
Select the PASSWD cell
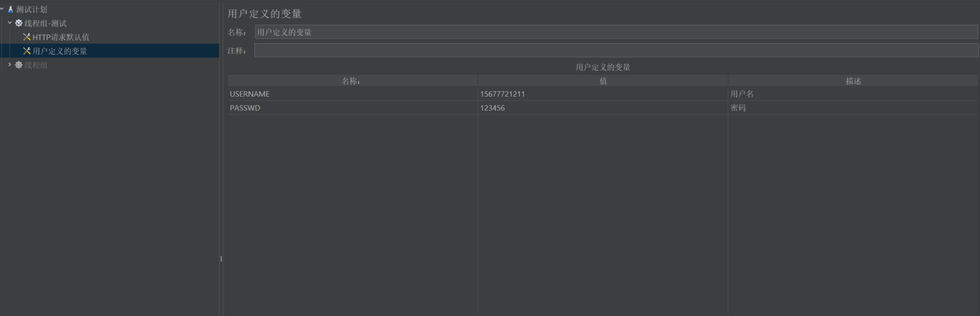352,108
